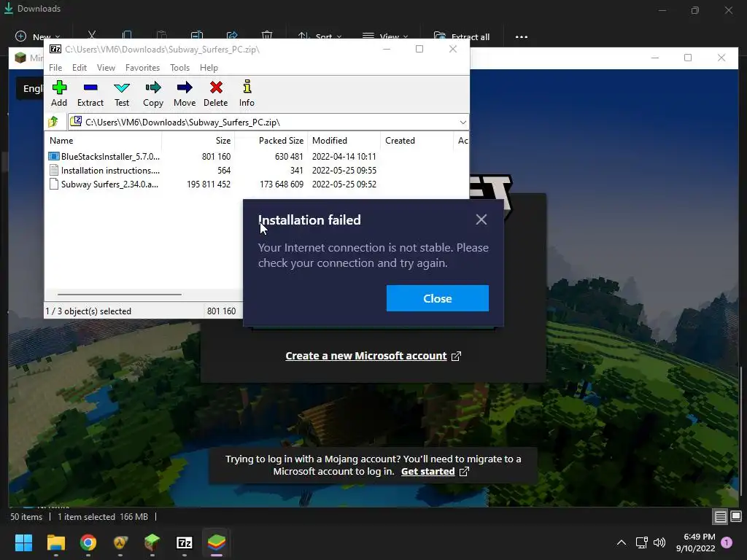The height and width of the screenshot is (560, 747).
Task: Switch explorer to large thumbnails view layout
Action: point(736,516)
